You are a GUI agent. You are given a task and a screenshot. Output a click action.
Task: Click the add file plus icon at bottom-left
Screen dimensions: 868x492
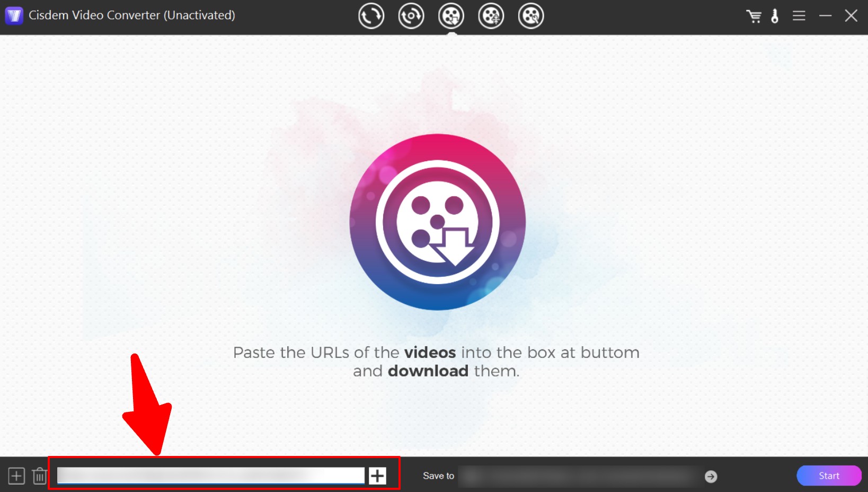[16, 476]
